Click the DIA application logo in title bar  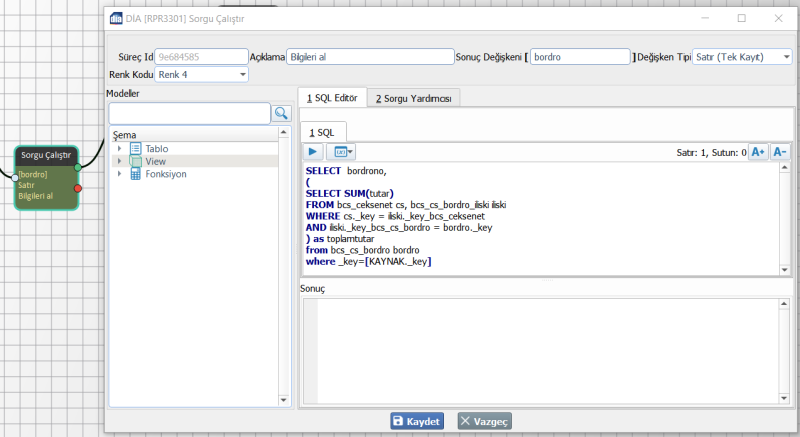click(x=117, y=18)
